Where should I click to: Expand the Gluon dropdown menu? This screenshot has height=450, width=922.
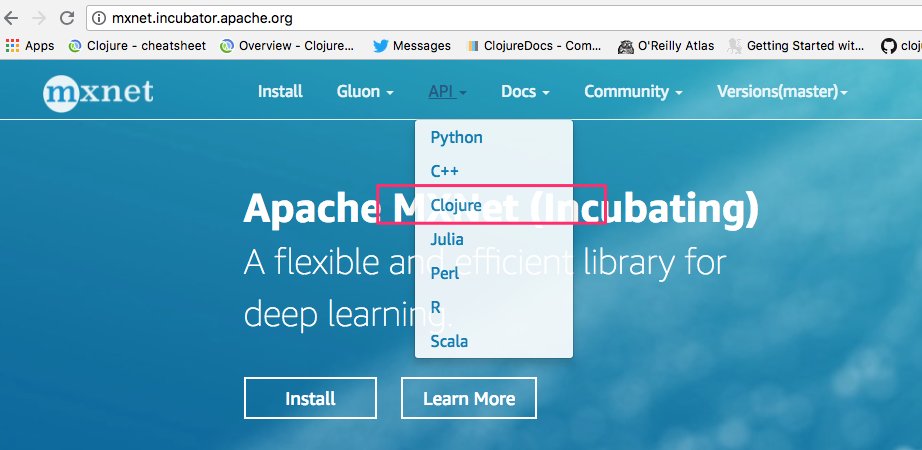(365, 92)
